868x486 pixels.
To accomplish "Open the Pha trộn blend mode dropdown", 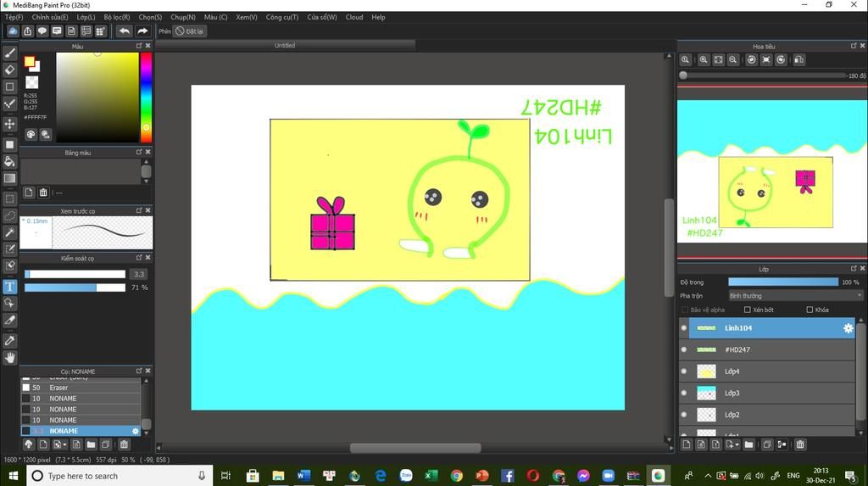I will point(795,296).
